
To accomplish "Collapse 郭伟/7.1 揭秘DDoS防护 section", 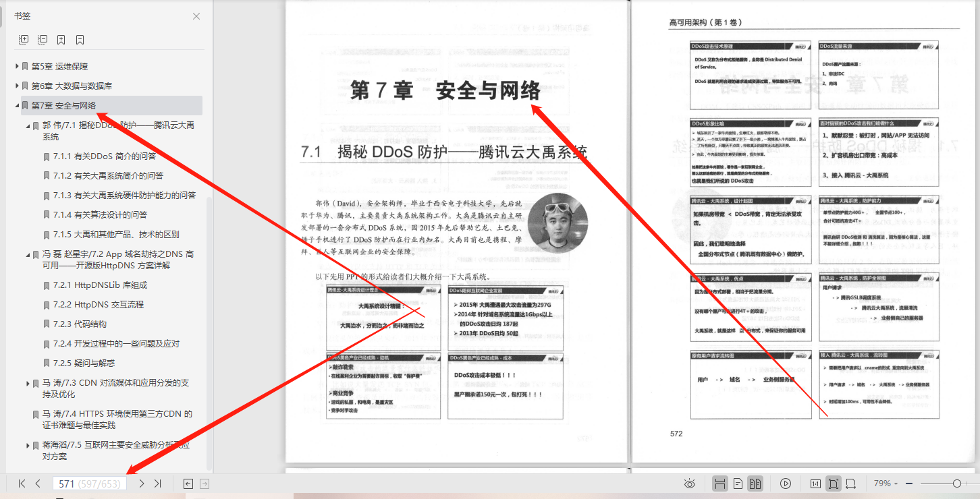I will [28, 126].
